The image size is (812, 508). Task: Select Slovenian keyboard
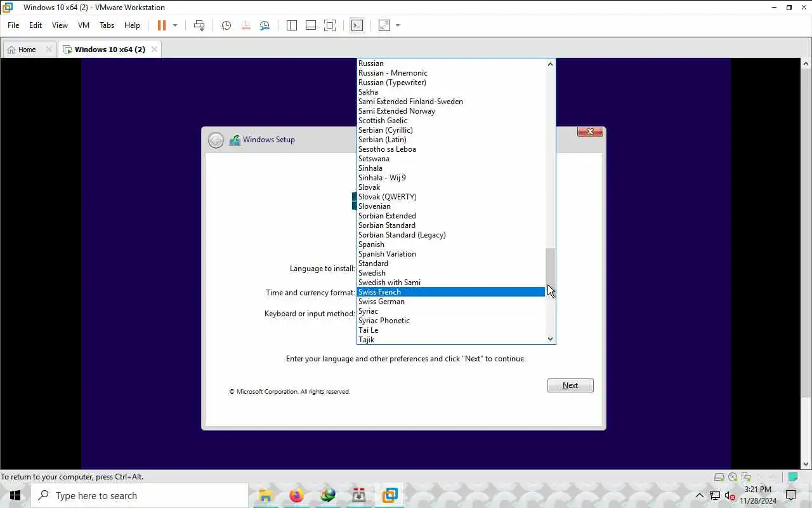tap(450, 206)
